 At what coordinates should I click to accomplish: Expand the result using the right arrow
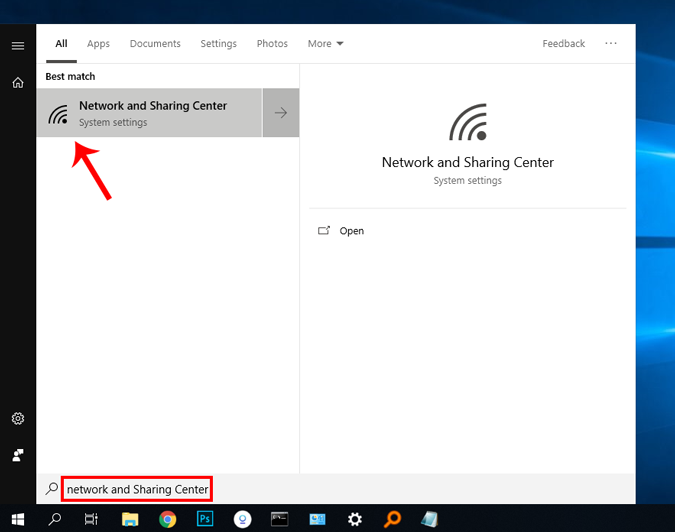(x=281, y=113)
